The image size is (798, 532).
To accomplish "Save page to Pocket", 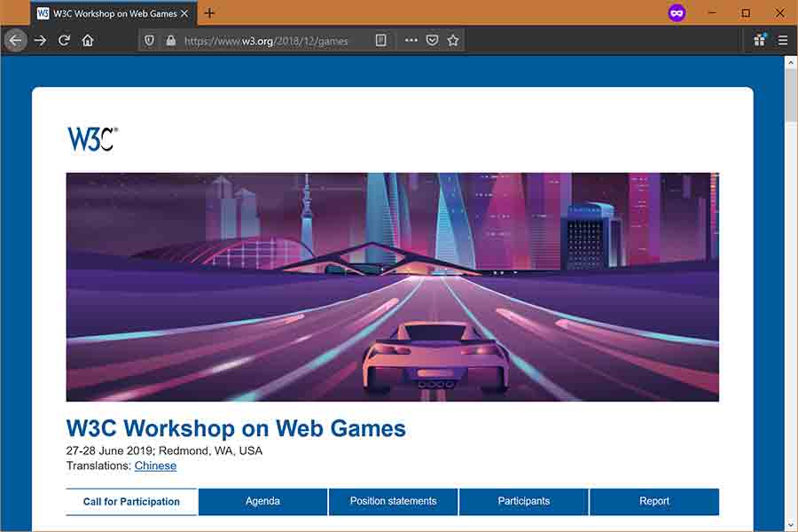I will 432,40.
